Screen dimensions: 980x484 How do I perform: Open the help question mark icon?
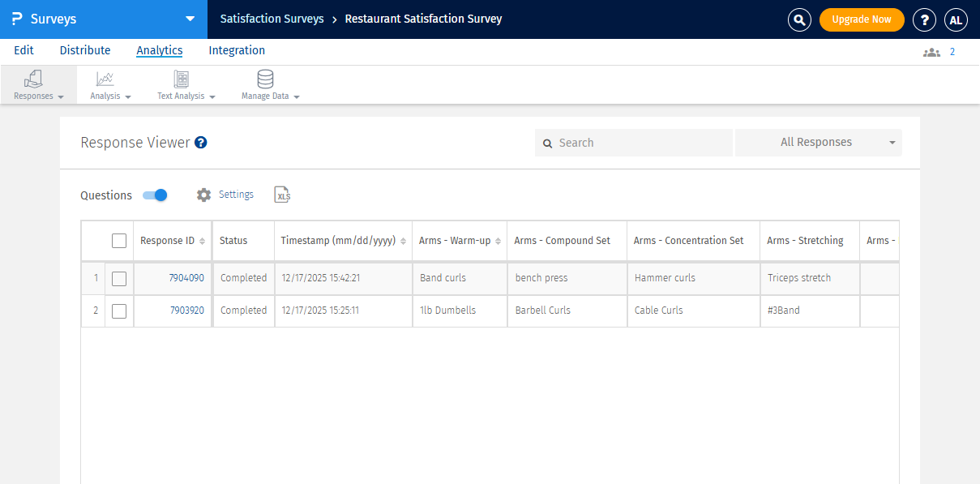pos(924,19)
